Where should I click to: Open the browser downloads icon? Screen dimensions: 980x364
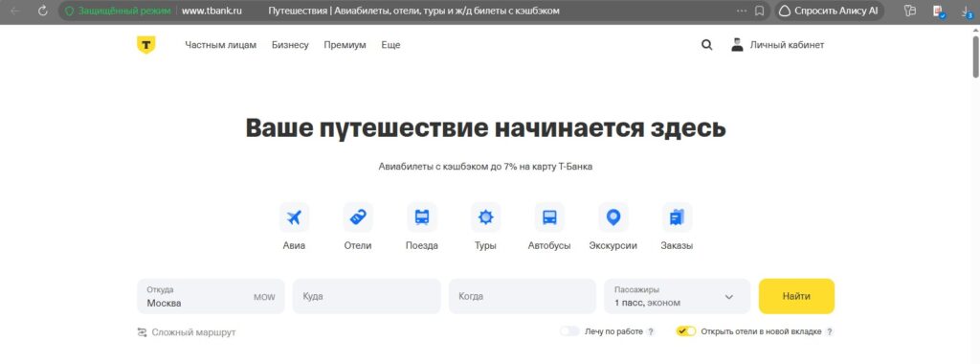(967, 11)
